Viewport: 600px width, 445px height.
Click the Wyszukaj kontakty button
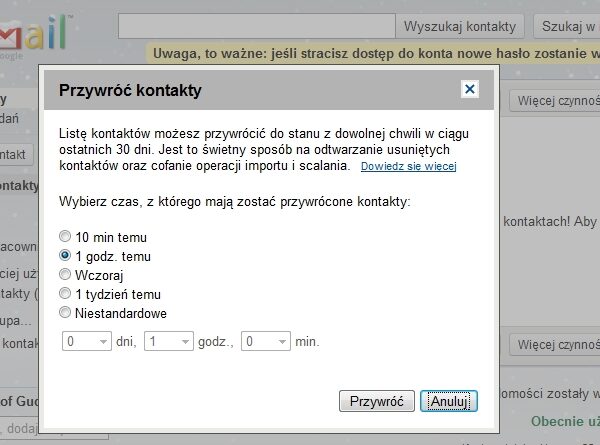(460, 26)
